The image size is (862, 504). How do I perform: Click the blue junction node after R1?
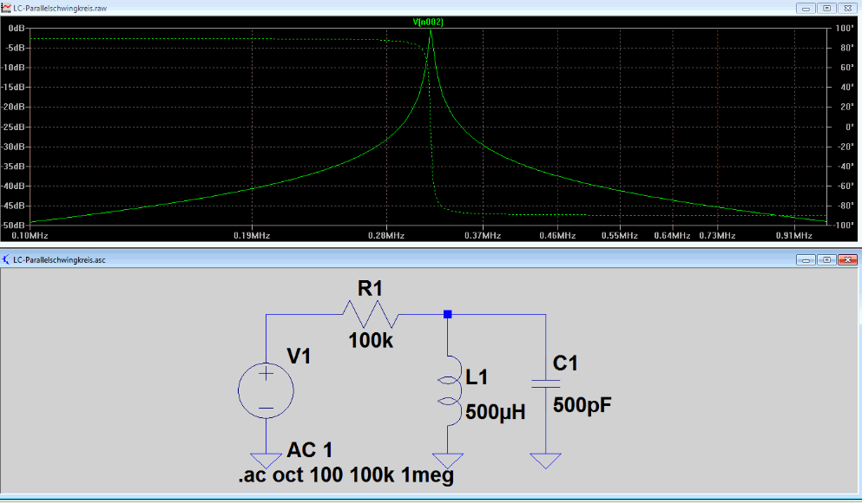[x=447, y=314]
